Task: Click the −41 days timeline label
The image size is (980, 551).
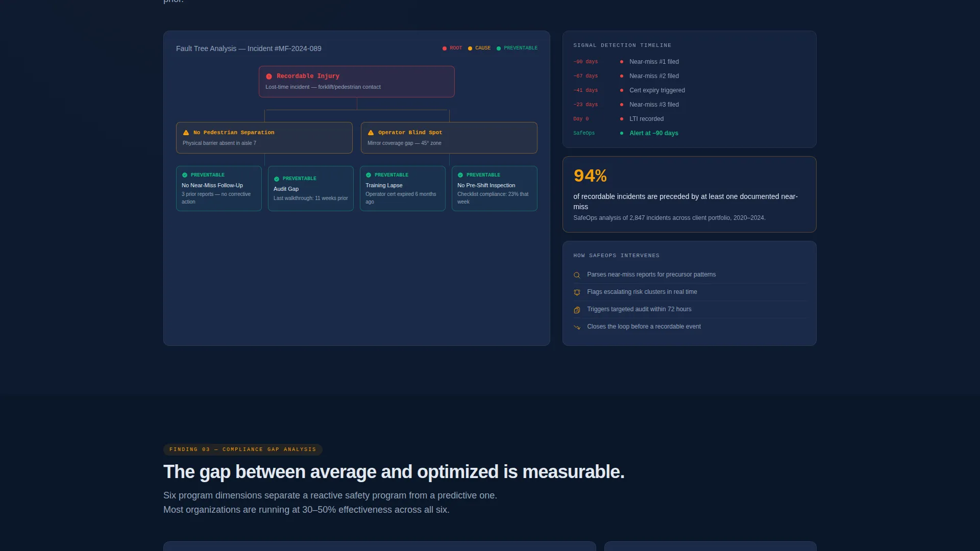Action: (x=585, y=90)
